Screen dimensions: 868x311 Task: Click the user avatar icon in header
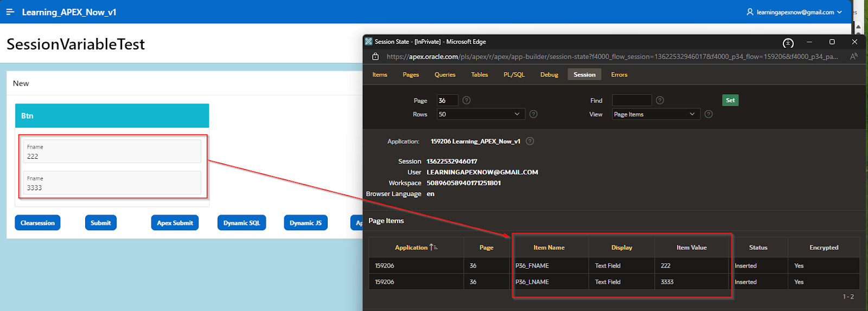pos(750,12)
